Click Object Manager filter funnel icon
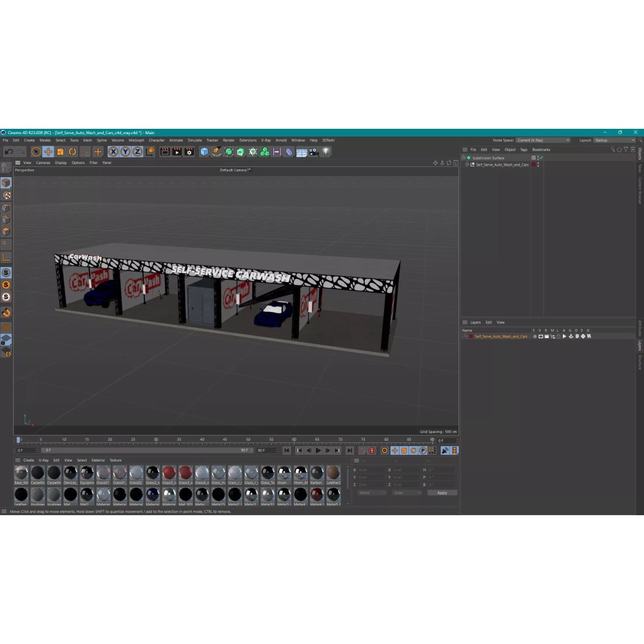644x644 pixels. tap(626, 150)
